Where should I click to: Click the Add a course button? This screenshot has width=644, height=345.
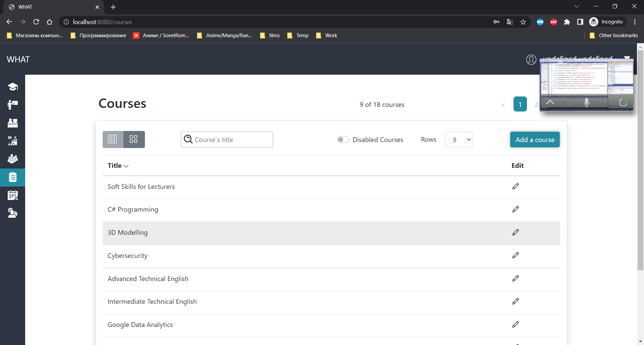coord(535,139)
